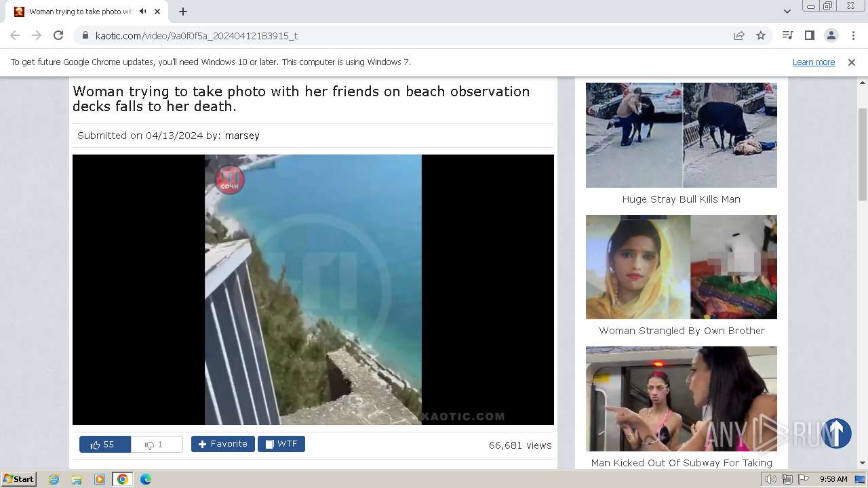Open the network icon in system tray
Image resolution: width=868 pixels, height=488 pixels.
coord(787,479)
